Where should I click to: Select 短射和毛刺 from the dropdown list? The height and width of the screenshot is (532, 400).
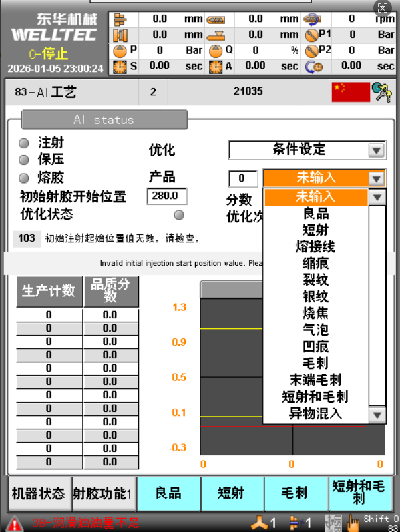point(316,396)
